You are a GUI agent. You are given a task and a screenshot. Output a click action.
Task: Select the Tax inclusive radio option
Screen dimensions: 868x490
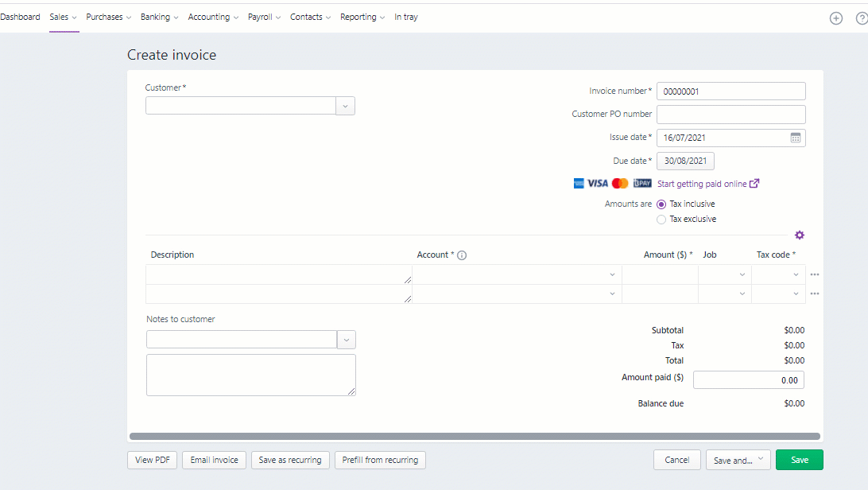point(661,204)
